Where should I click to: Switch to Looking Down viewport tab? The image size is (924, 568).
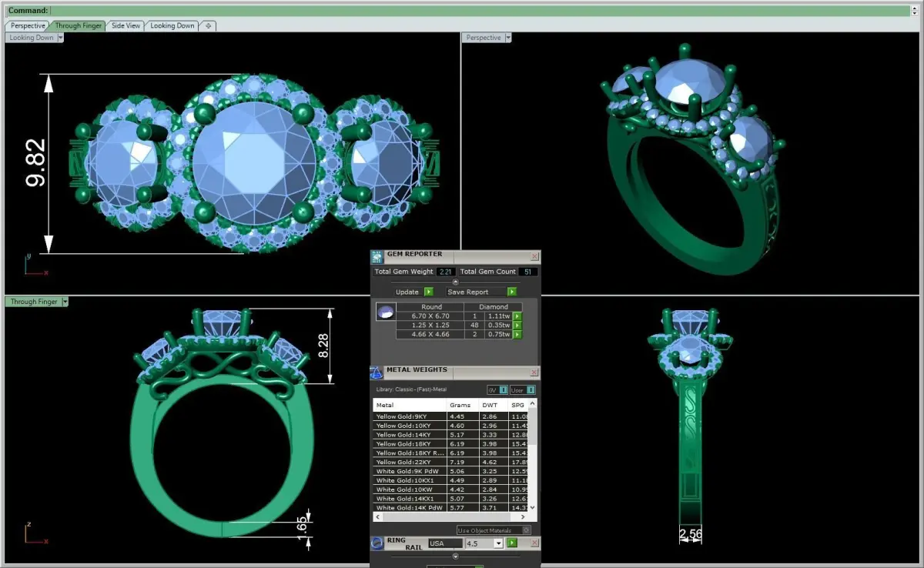[172, 25]
